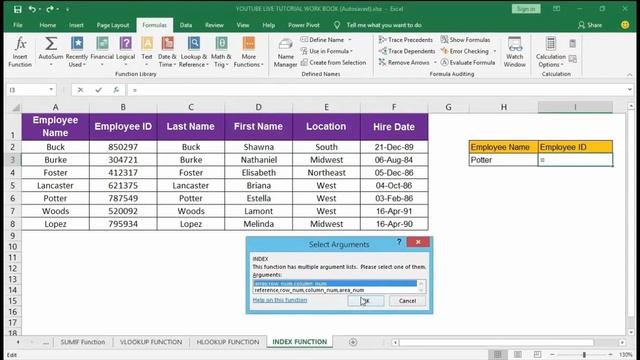Select column D header
640x360 pixels.
(258, 107)
